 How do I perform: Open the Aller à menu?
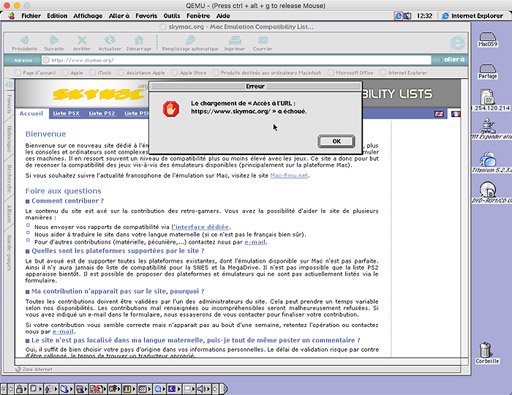click(x=119, y=16)
